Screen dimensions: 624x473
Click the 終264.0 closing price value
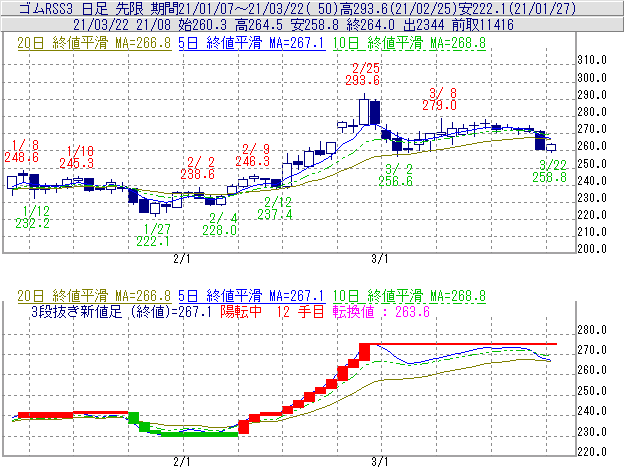pos(370,25)
